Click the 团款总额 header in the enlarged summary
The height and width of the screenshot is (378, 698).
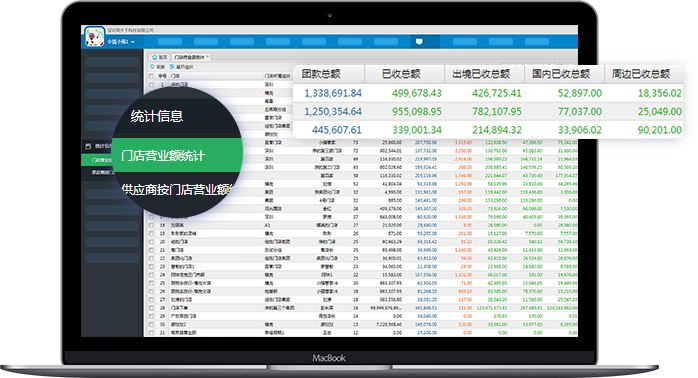pos(321,74)
